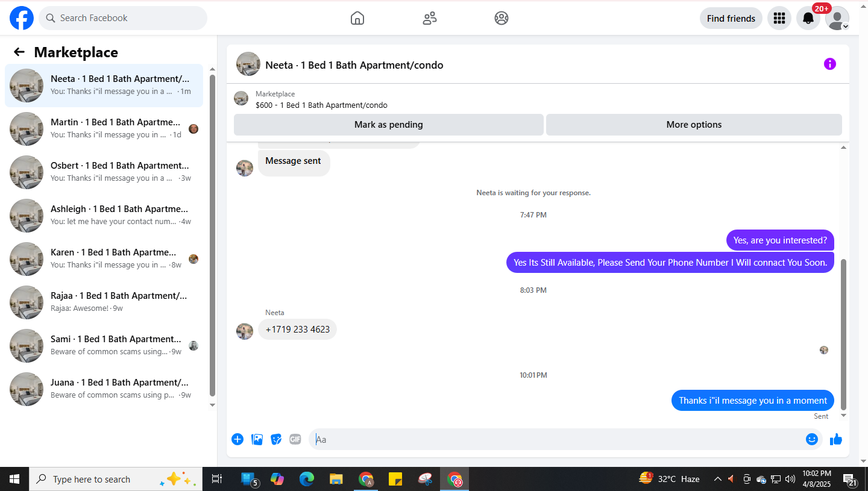868x491 pixels.
Task: Open the Friends icon in top navigation
Action: point(430,18)
